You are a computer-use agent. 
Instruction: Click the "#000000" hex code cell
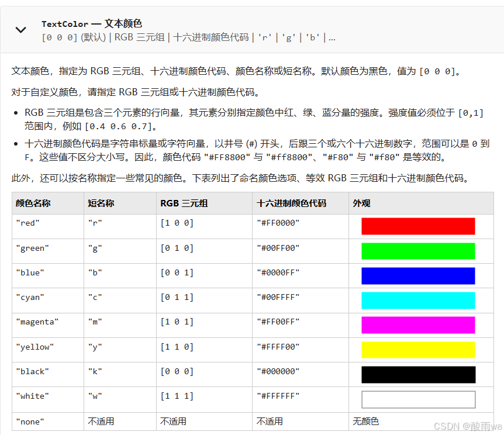pos(301,375)
